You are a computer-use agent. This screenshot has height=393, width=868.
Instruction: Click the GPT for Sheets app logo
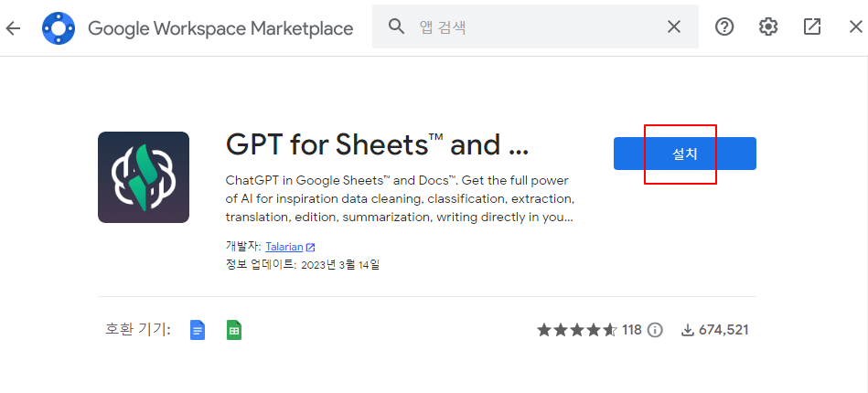click(144, 177)
